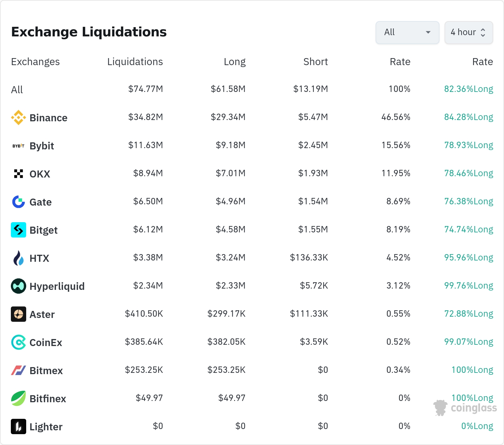Sort by the Short column header

(316, 62)
